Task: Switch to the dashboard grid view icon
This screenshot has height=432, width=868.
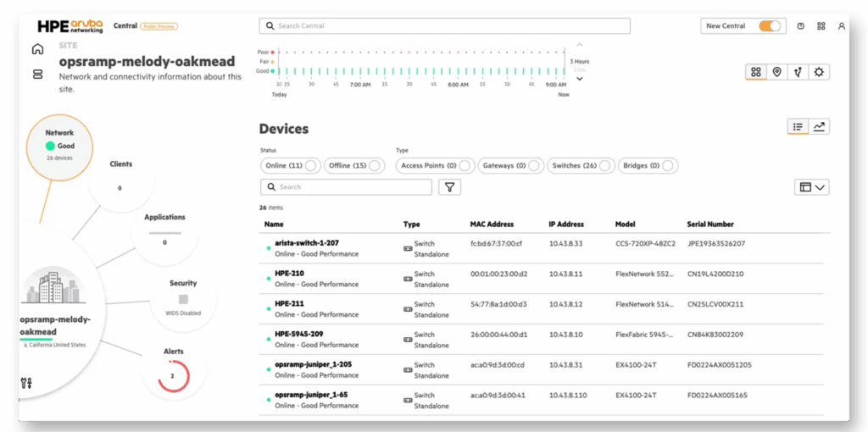Action: (x=756, y=72)
